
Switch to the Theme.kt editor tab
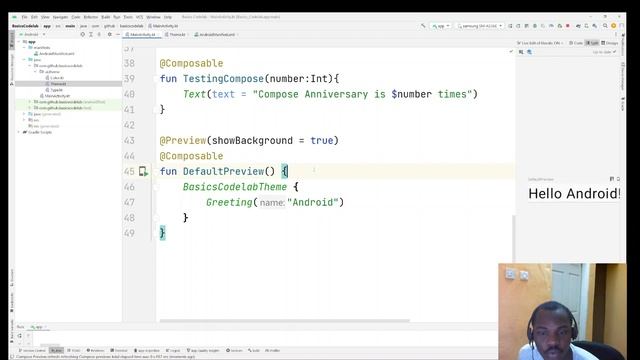click(x=176, y=35)
